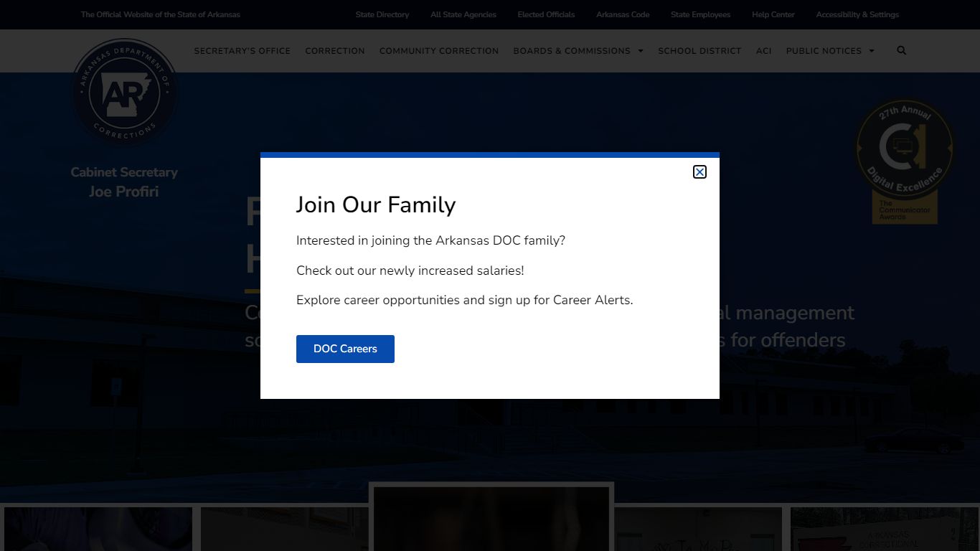
Task: Click the Arkansas Department of Corrections logo
Action: [125, 92]
